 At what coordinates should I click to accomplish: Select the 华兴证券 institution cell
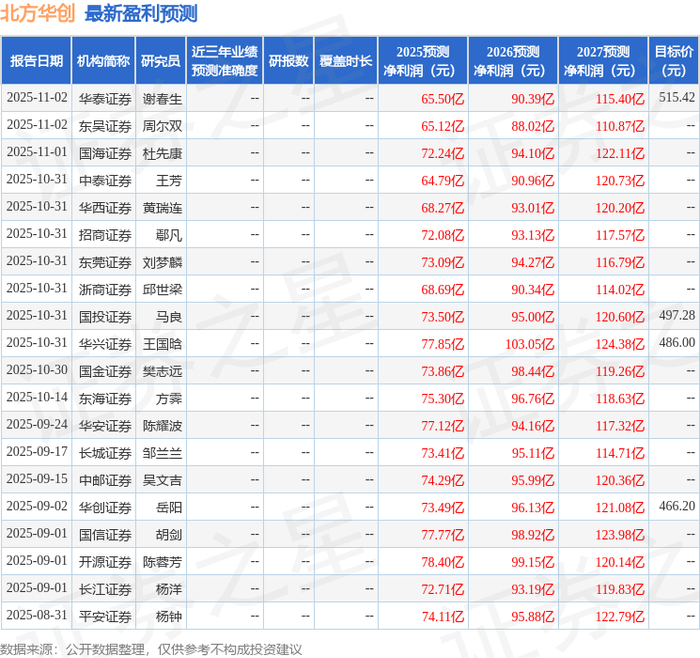[x=105, y=344]
